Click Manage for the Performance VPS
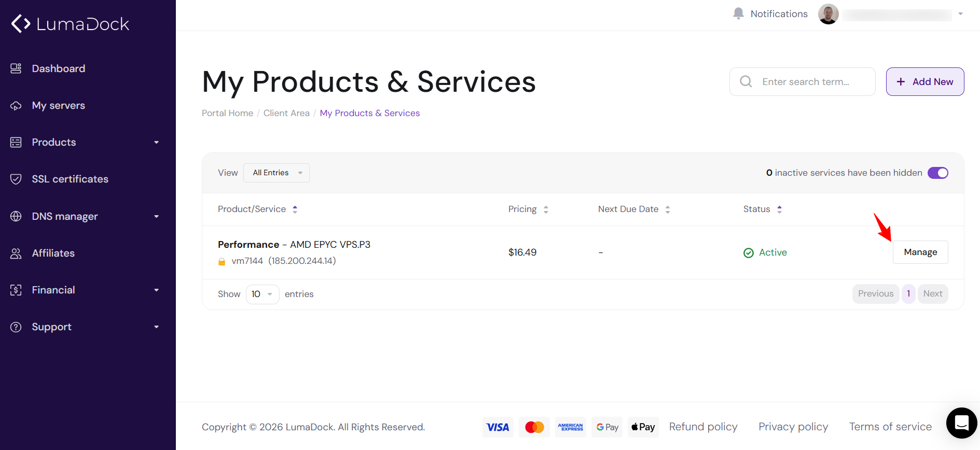This screenshot has width=980, height=450. click(920, 252)
